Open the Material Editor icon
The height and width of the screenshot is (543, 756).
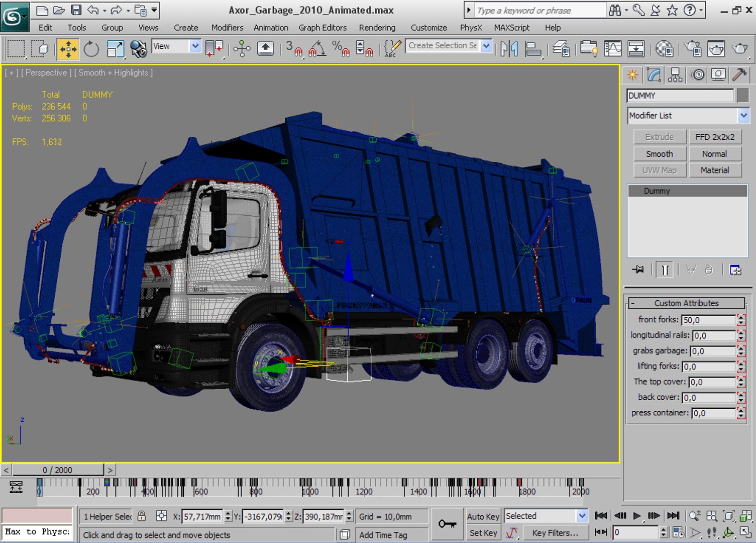click(x=665, y=49)
